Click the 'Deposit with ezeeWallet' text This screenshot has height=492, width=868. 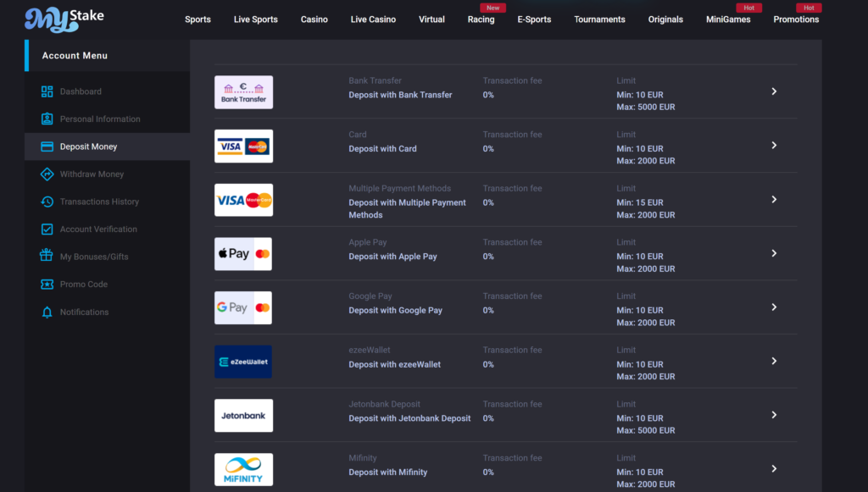point(395,364)
